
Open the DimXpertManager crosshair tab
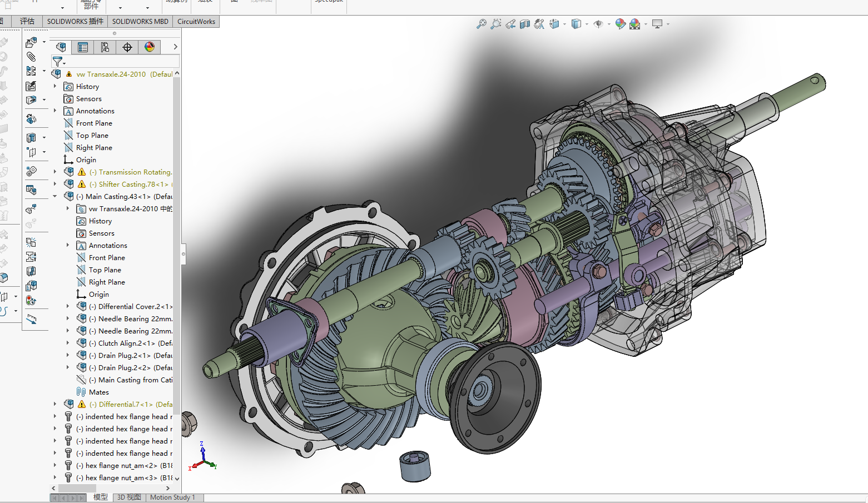pyautogui.click(x=127, y=47)
